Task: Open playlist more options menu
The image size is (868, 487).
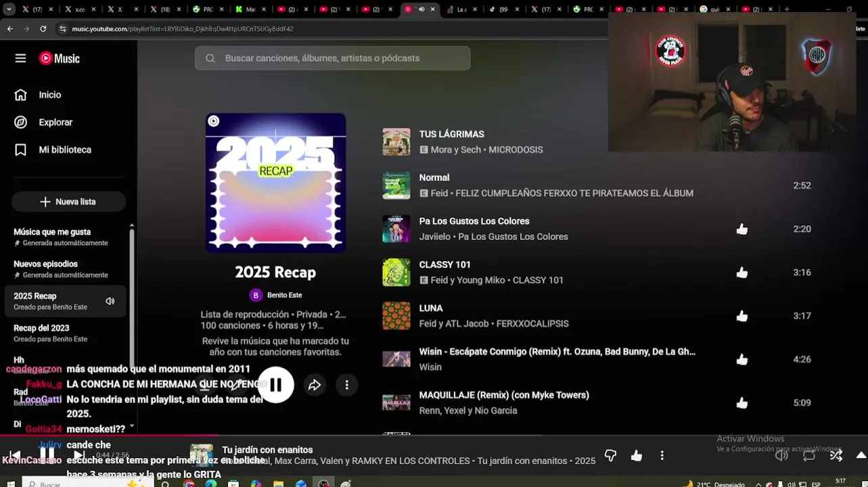Action: click(346, 385)
